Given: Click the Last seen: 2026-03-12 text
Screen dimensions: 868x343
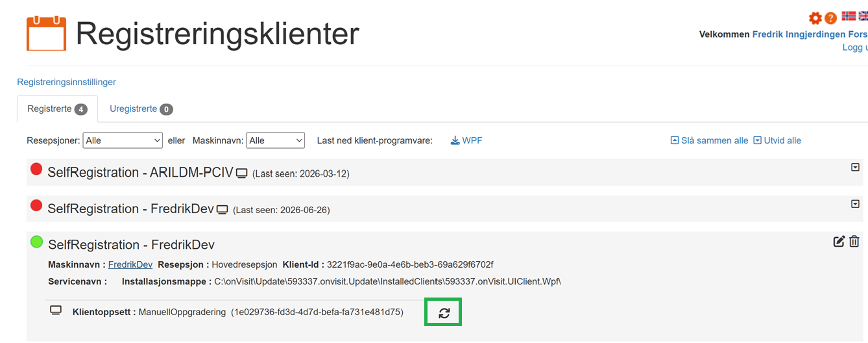Looking at the screenshot, I should pyautogui.click(x=301, y=174).
